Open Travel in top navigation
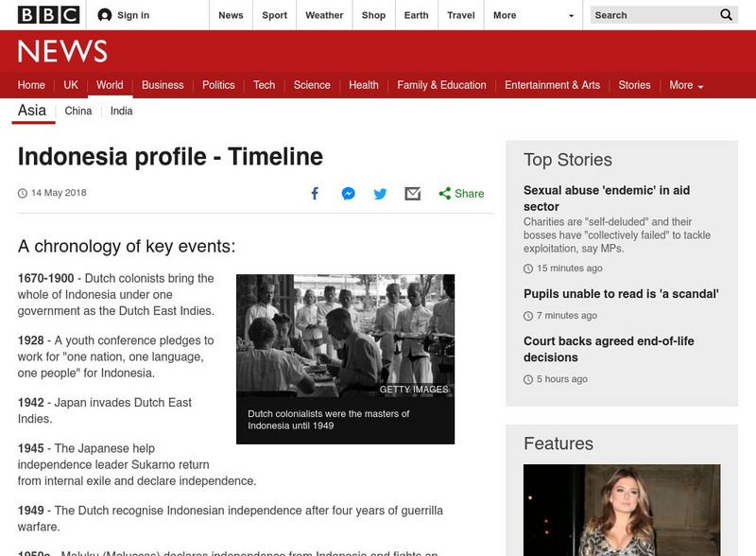Image resolution: width=756 pixels, height=556 pixels. 461,15
